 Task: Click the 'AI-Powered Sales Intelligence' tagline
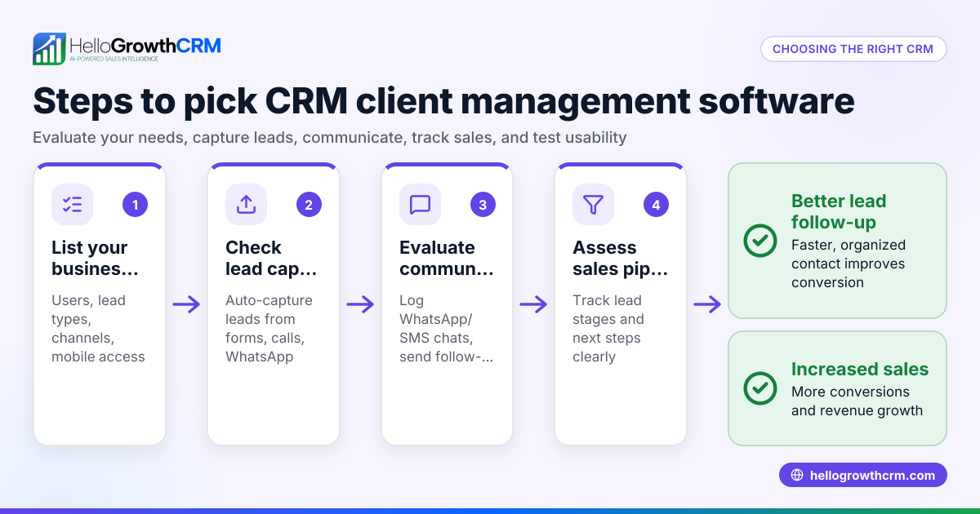coord(114,60)
